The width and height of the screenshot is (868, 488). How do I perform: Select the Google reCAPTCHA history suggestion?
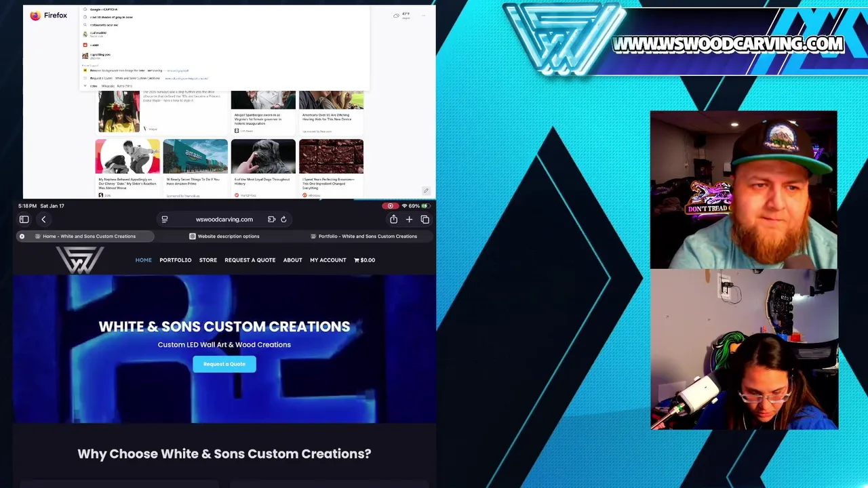pyautogui.click(x=224, y=9)
